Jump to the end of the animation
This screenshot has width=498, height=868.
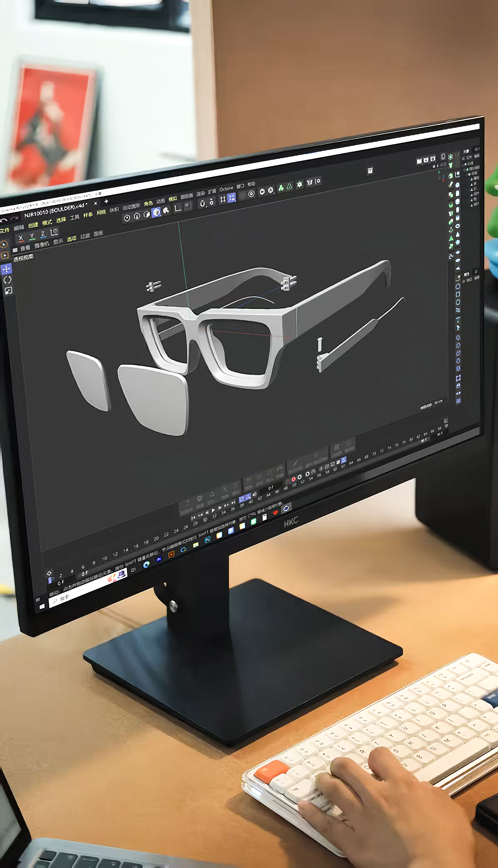233,502
